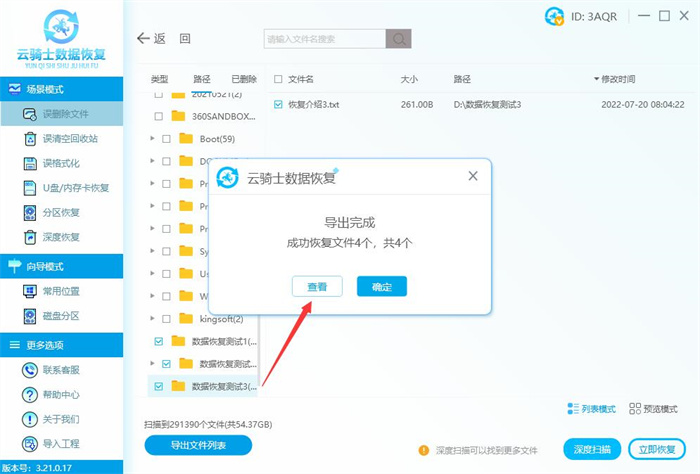Uncheck the 数据恢复测试1 folder checkbox
This screenshot has height=474, width=700.
pyautogui.click(x=159, y=341)
